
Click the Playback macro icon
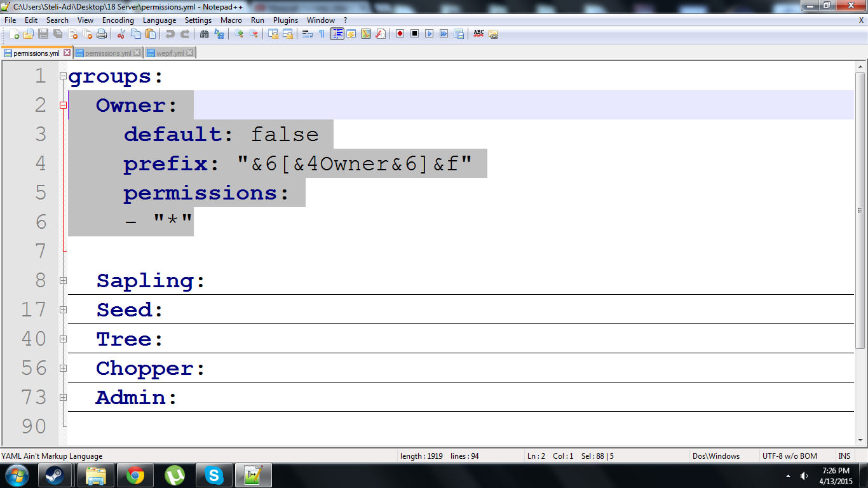click(429, 34)
